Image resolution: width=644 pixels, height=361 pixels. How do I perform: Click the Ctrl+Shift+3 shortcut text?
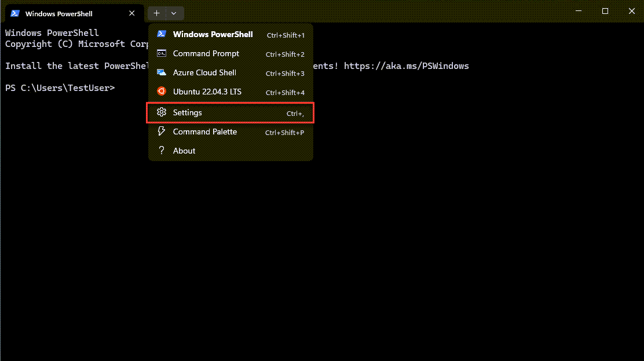[285, 74]
